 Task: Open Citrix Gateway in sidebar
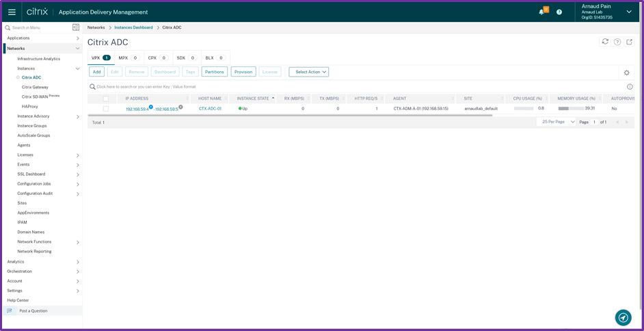(x=35, y=87)
